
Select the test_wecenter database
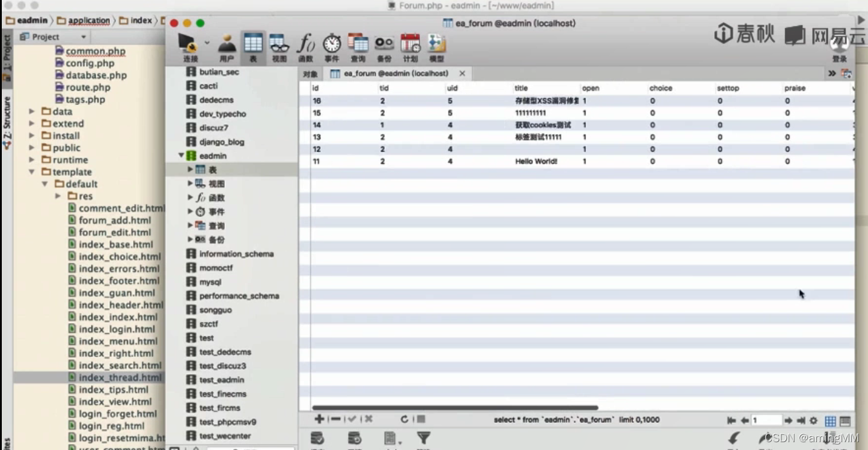point(225,436)
